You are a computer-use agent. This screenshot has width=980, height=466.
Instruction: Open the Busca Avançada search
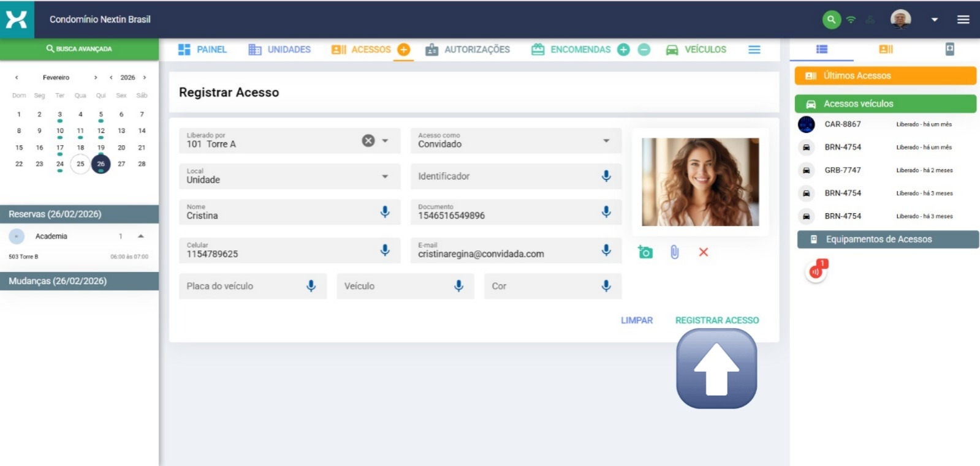(x=79, y=49)
